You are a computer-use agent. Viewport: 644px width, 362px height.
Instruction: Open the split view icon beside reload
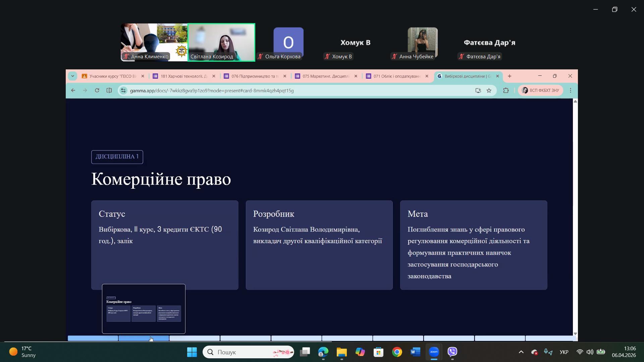tap(109, 90)
